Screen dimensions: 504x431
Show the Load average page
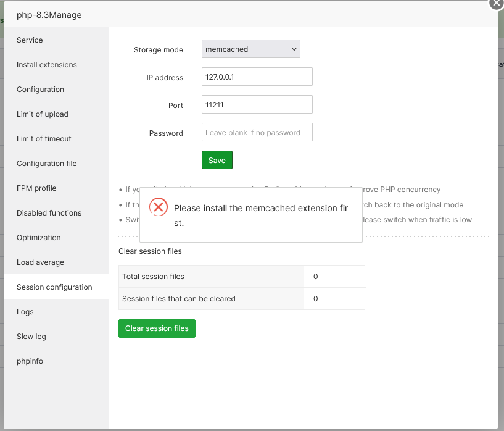pyautogui.click(x=40, y=262)
